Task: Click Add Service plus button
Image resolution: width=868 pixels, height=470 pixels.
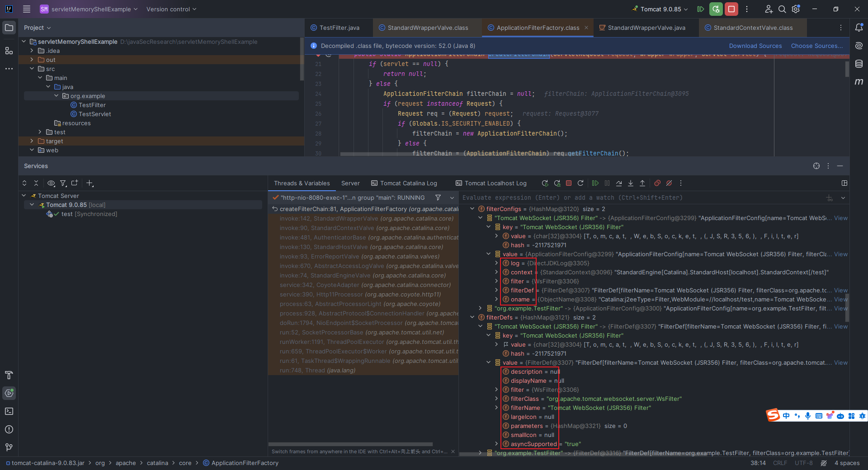Action: (90, 183)
